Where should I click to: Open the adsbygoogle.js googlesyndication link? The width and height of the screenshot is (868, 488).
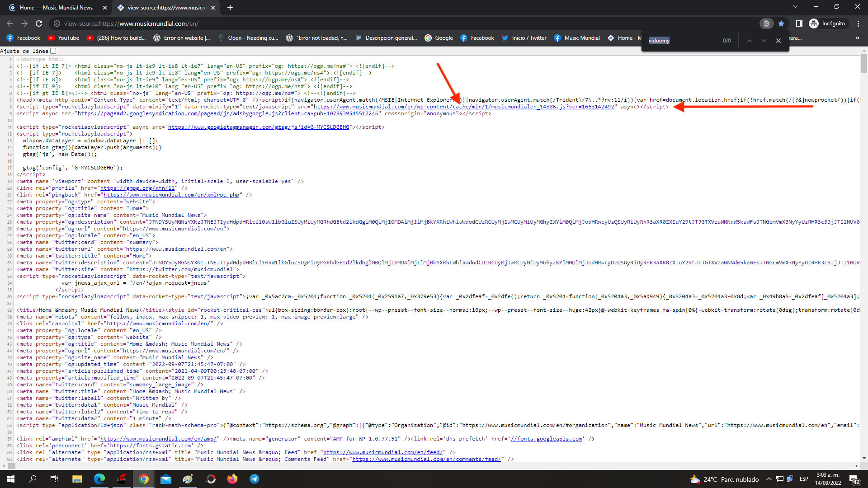(x=228, y=113)
